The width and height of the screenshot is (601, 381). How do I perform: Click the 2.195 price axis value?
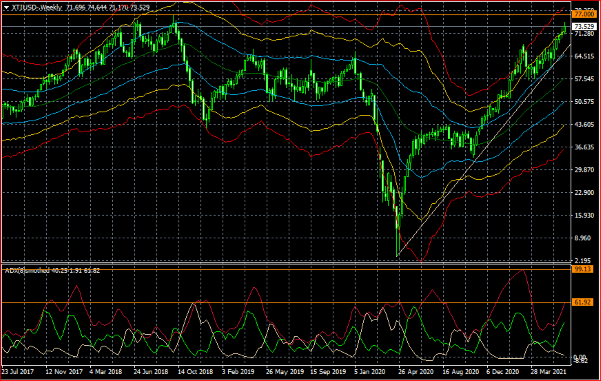pos(583,261)
